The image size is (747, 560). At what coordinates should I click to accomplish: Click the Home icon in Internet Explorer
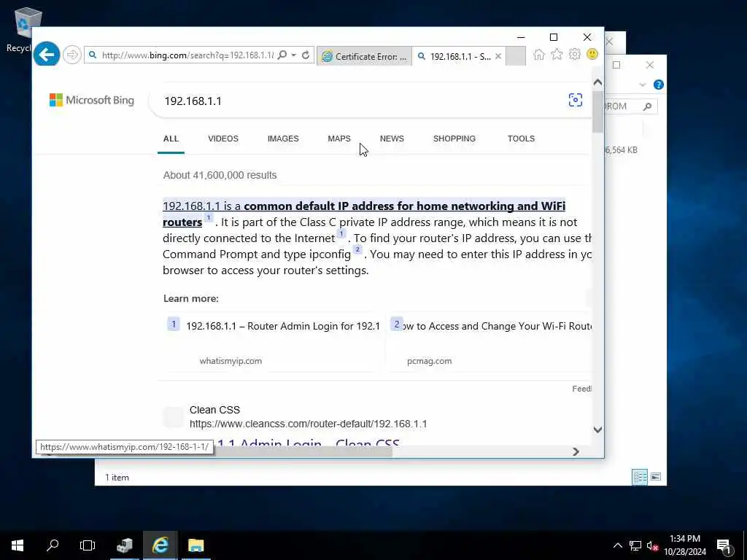539,55
